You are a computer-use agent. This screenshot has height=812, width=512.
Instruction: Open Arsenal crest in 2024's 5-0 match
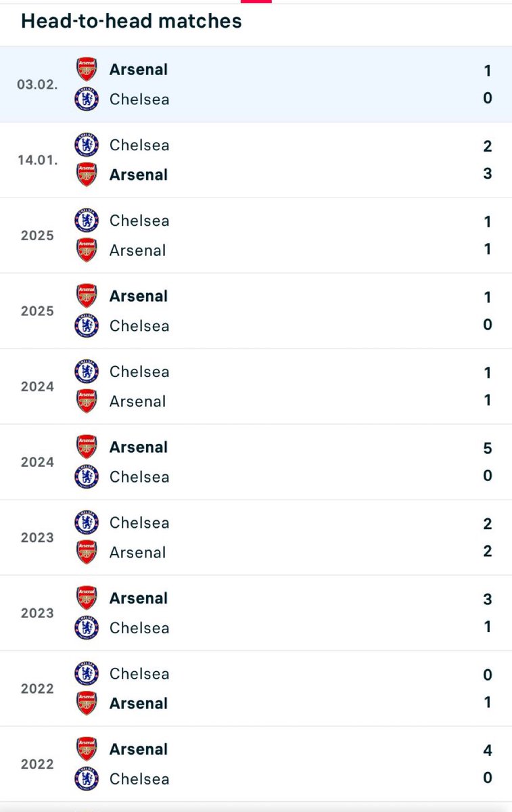87,447
